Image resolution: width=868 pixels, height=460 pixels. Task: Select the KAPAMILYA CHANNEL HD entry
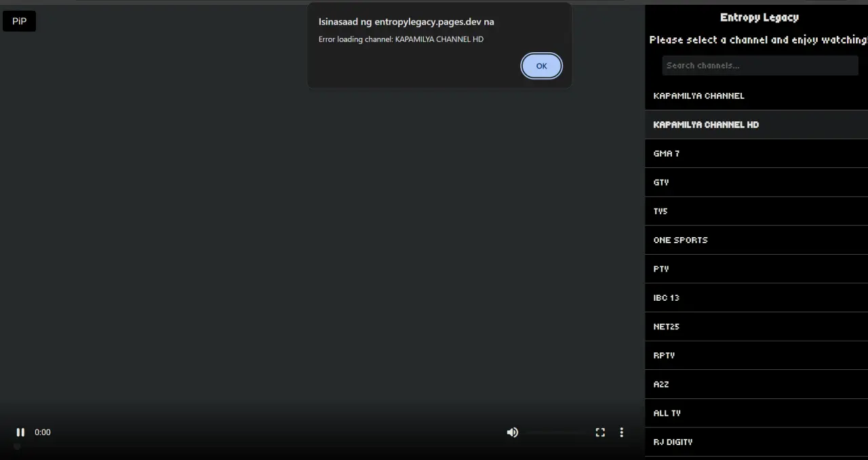[756, 125]
